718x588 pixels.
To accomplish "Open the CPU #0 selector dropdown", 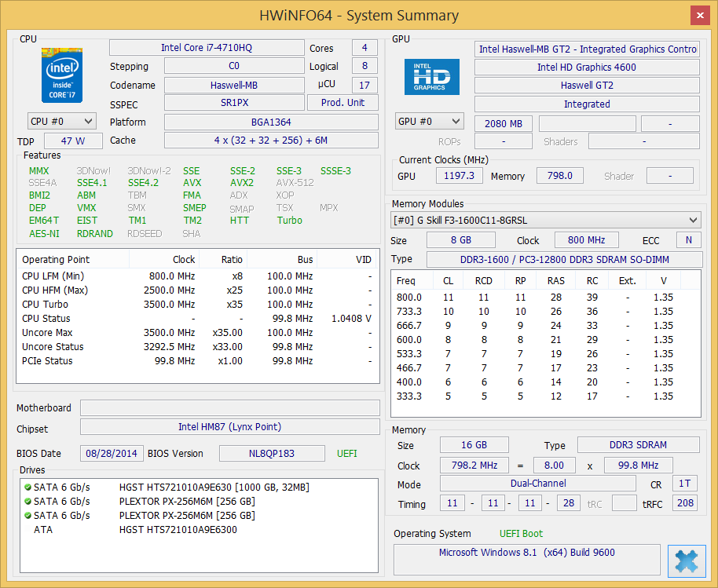I will (x=61, y=122).
